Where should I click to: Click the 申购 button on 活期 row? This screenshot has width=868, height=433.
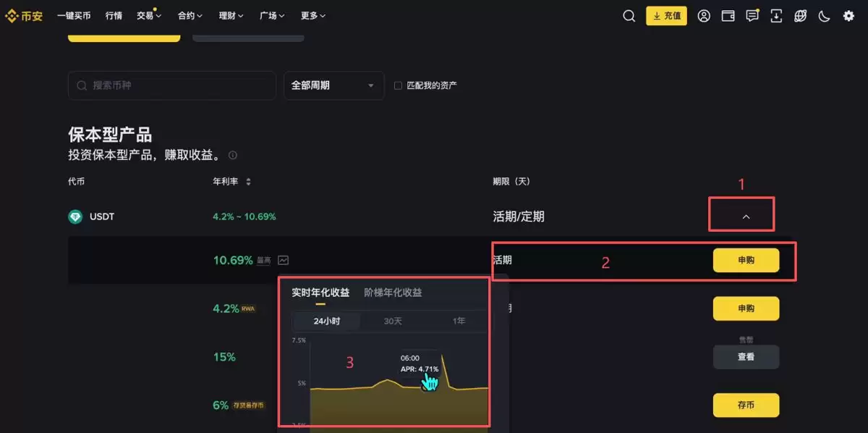(x=746, y=259)
